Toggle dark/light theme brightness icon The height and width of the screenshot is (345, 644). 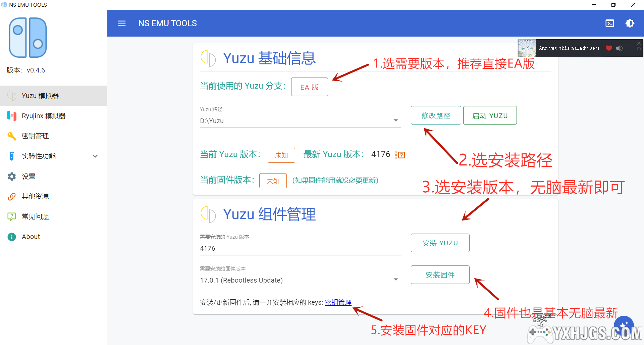[630, 23]
